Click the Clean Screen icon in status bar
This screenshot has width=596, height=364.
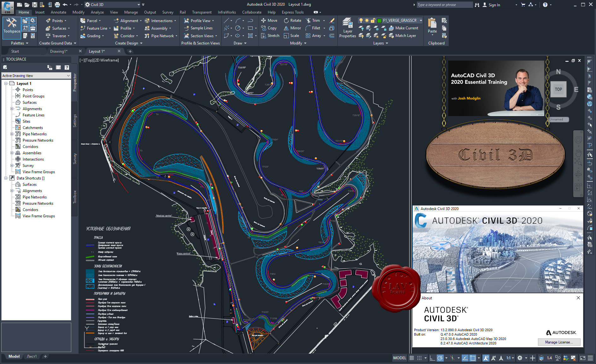tap(583, 358)
